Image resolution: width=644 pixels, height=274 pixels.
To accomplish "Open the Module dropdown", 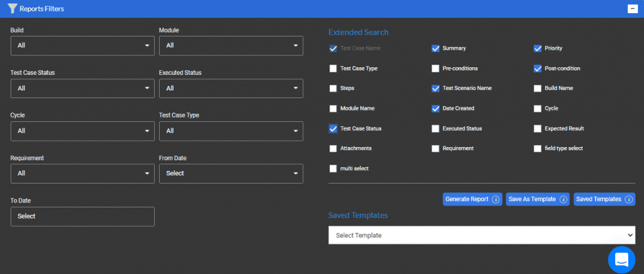I will [231, 45].
